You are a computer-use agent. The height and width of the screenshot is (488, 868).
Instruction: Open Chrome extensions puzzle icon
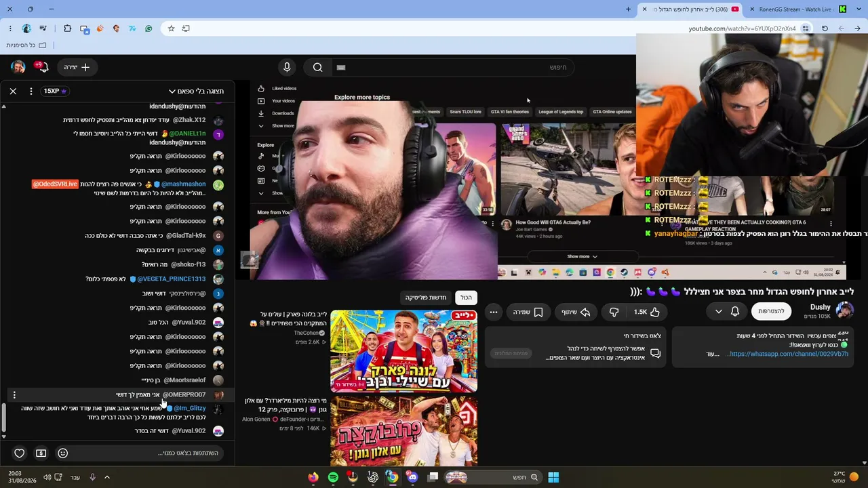coord(67,28)
